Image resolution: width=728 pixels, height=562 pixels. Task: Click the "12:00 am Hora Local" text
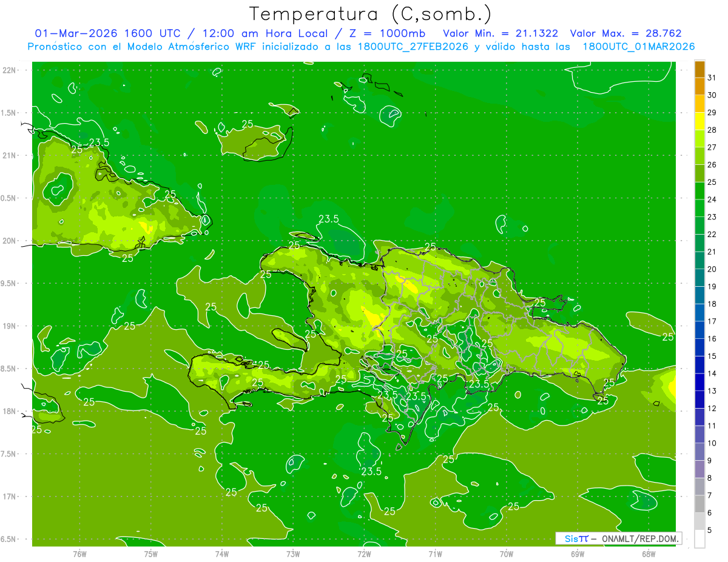265,33
